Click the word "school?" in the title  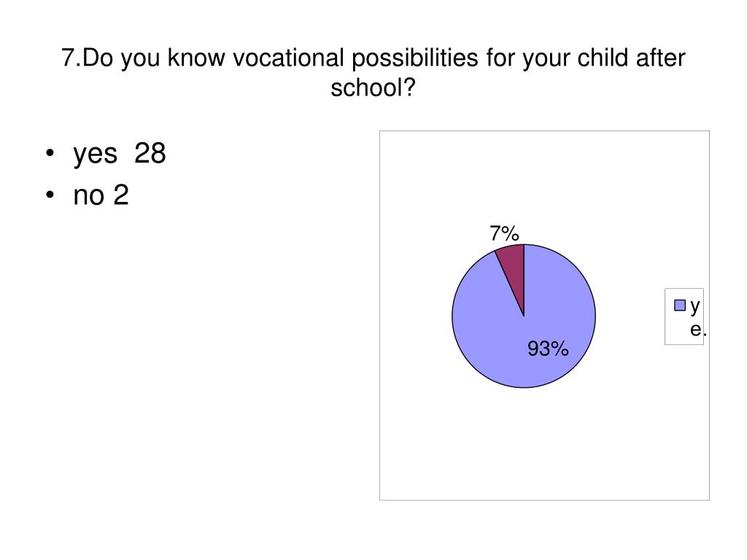pos(373,87)
